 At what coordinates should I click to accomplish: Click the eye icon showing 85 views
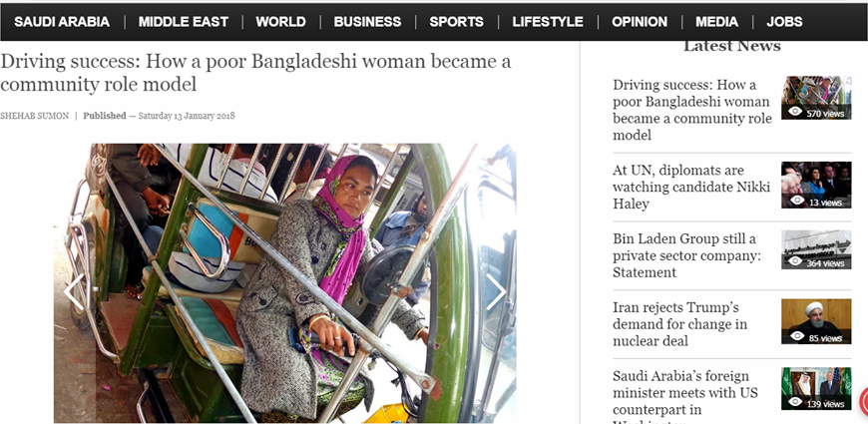click(796, 336)
